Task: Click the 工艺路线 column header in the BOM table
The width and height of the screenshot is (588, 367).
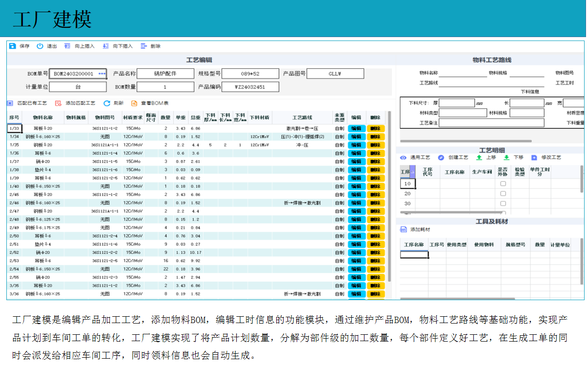Action: point(302,118)
